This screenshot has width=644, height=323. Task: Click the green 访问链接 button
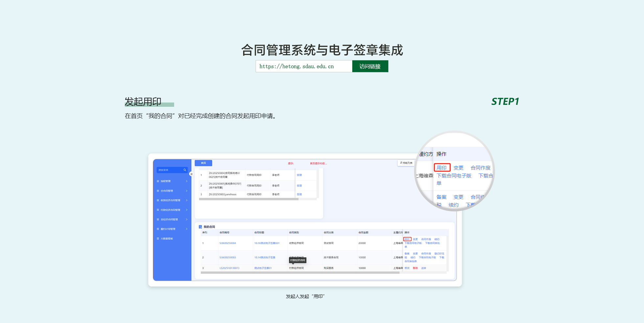coord(370,66)
